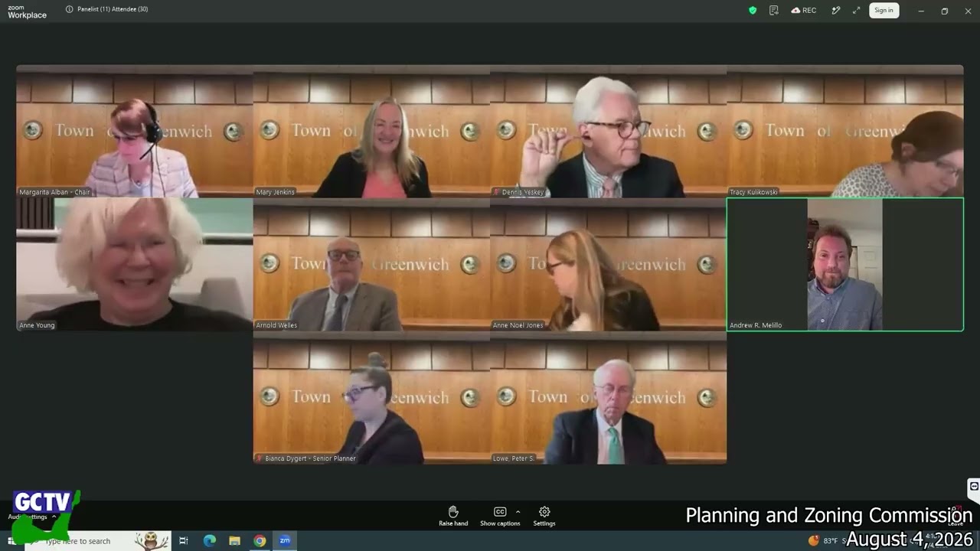Expand the caret next to Show captions
The width and height of the screenshot is (980, 551).
(518, 511)
